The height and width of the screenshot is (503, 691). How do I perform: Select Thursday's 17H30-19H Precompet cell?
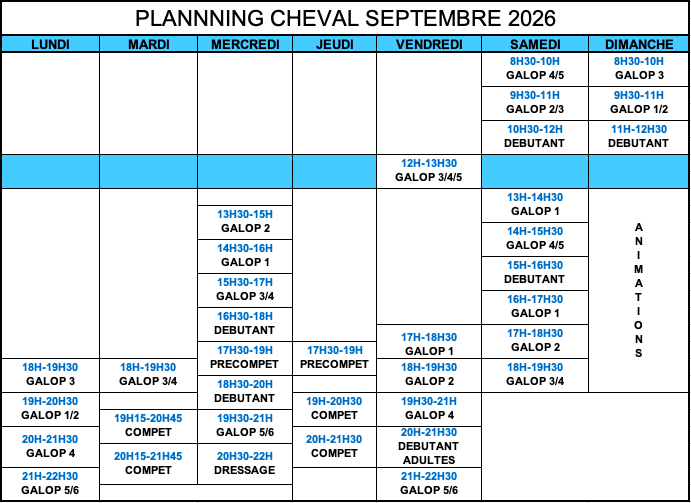[x=334, y=357]
